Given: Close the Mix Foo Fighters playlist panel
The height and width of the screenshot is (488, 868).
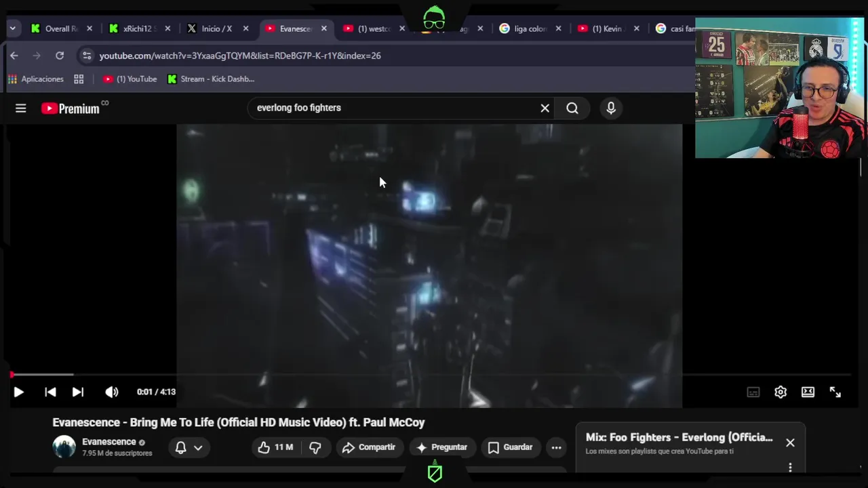Looking at the screenshot, I should 790,443.
